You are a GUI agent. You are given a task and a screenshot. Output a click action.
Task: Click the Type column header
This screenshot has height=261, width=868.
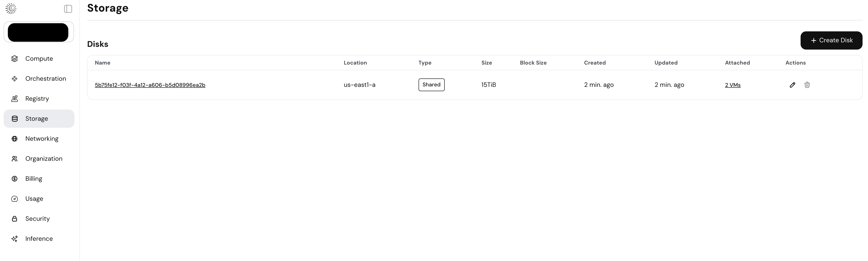coord(424,63)
